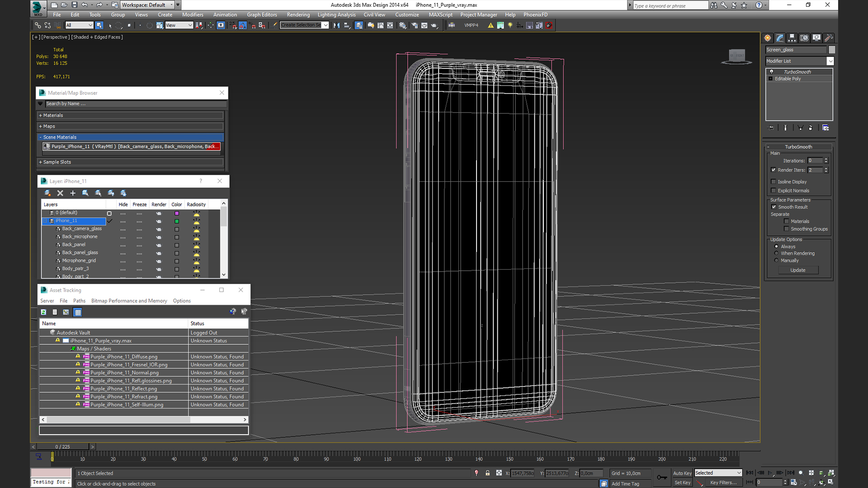Click the Mirror tool icon
Viewport: 868px width, 488px height.
click(x=336, y=25)
